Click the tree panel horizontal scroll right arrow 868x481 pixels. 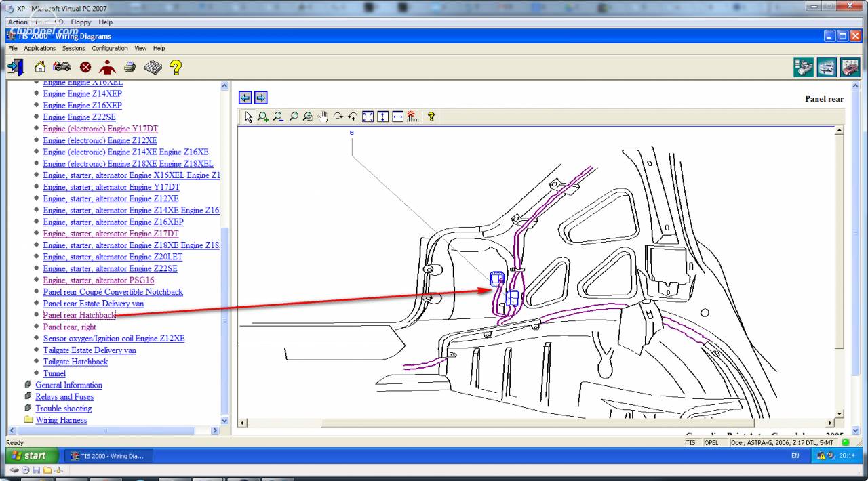[216, 430]
